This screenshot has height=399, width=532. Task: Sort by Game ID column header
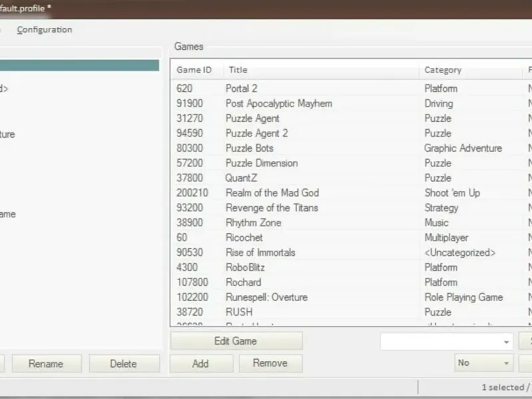pyautogui.click(x=197, y=70)
